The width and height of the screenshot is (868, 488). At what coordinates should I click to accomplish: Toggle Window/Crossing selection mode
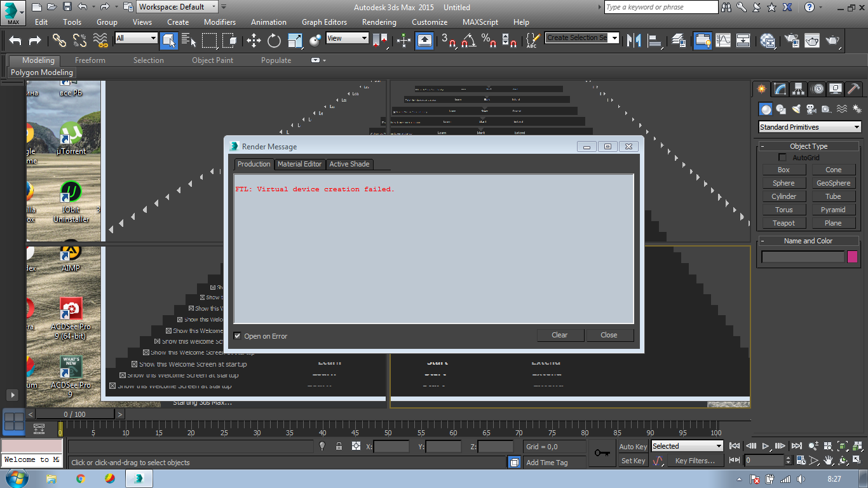click(229, 40)
